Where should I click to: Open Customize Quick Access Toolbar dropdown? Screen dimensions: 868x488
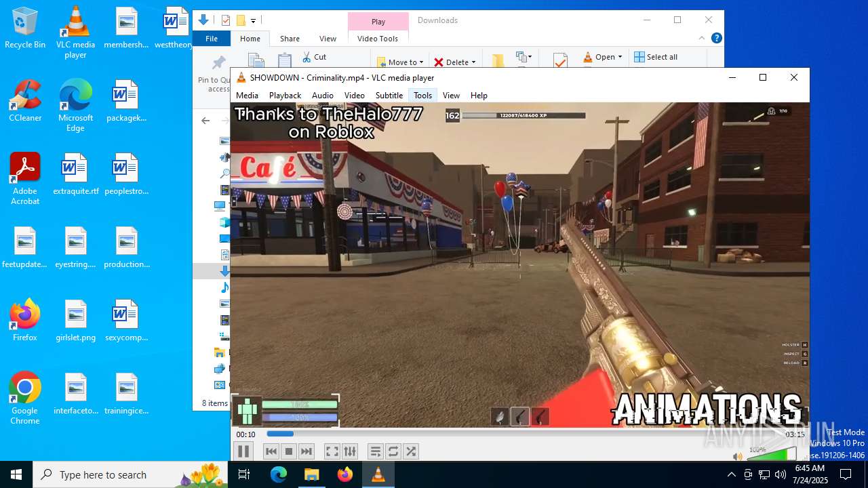pyautogui.click(x=253, y=20)
